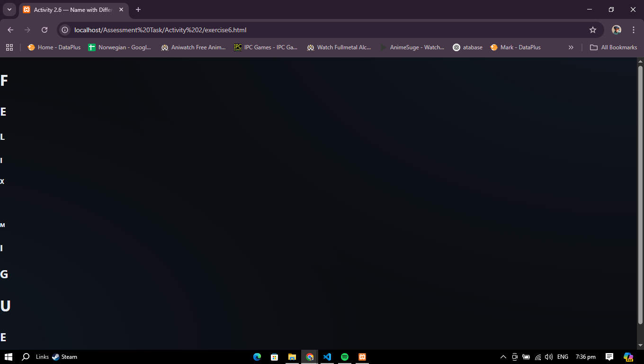Switch to the Activity 2.6 tab

[71, 9]
